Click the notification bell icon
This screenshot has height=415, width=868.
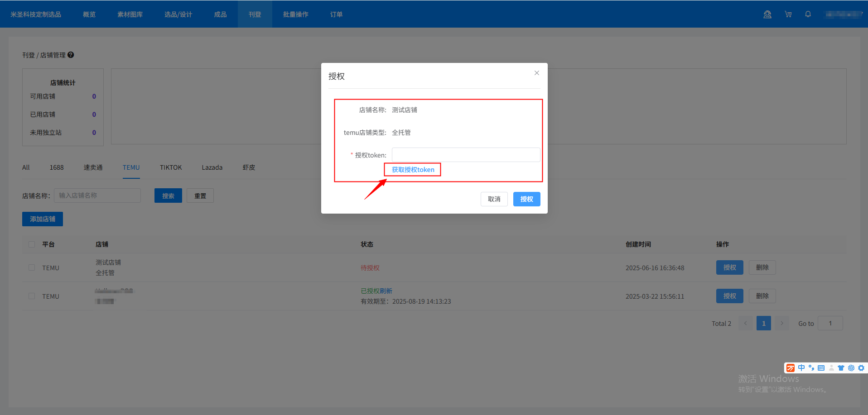[x=808, y=14]
